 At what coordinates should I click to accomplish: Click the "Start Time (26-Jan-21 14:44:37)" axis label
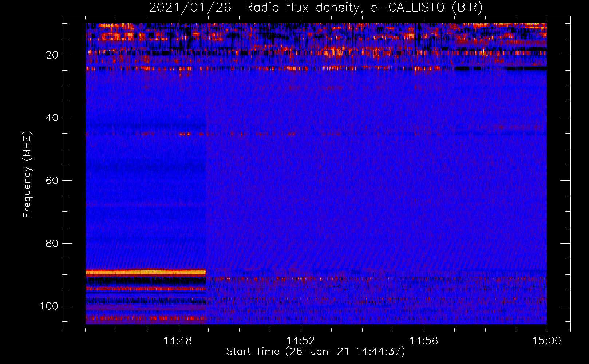click(315, 352)
